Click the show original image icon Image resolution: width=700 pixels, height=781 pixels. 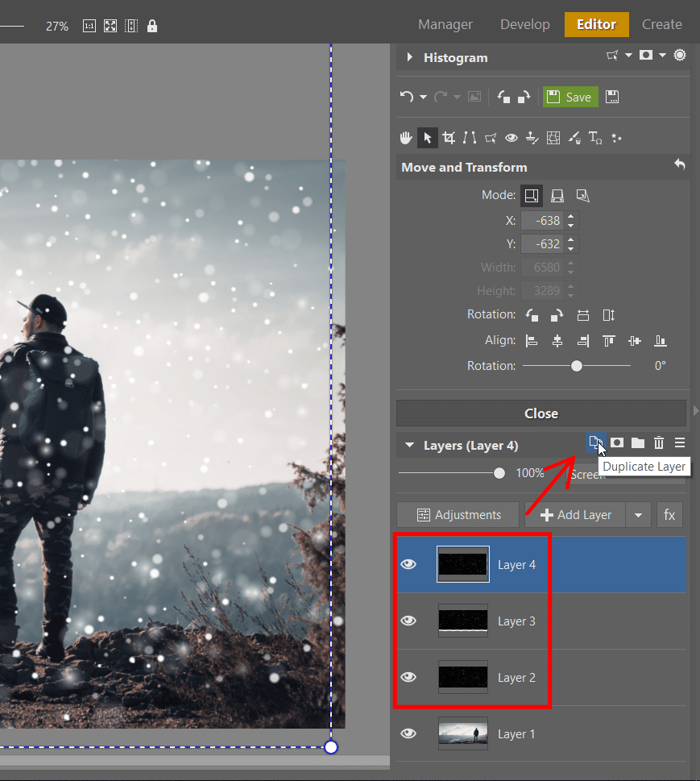pyautogui.click(x=474, y=97)
